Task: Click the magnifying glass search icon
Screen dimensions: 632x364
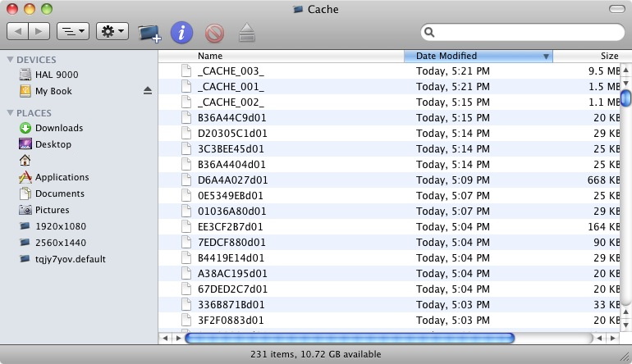Action: (429, 32)
